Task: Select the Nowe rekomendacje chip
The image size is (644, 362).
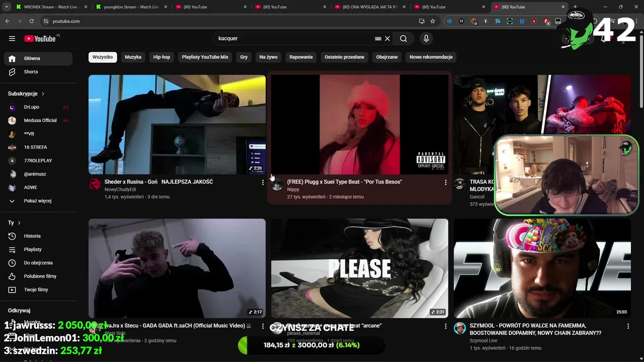Action: pyautogui.click(x=431, y=57)
